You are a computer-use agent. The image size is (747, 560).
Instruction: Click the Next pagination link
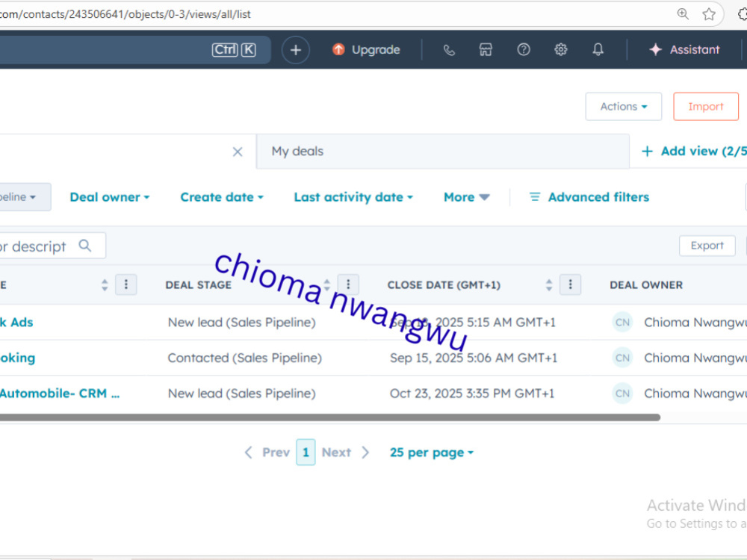pos(336,452)
